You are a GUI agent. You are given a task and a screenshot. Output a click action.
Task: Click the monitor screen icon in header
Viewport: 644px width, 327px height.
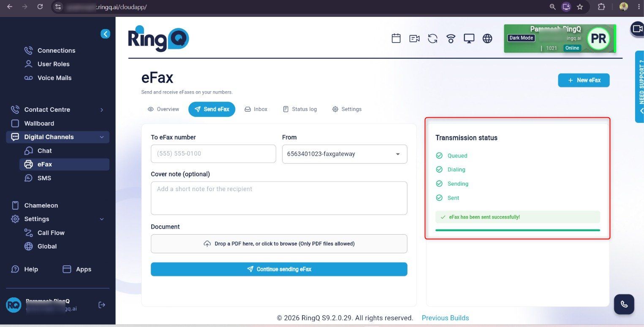[469, 38]
